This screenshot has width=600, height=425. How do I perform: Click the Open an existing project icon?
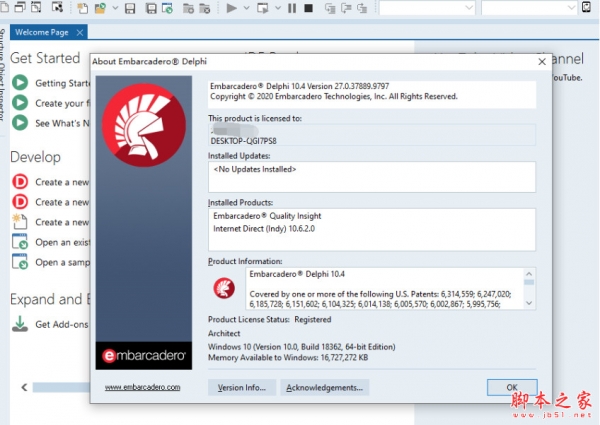pyautogui.click(x=20, y=241)
